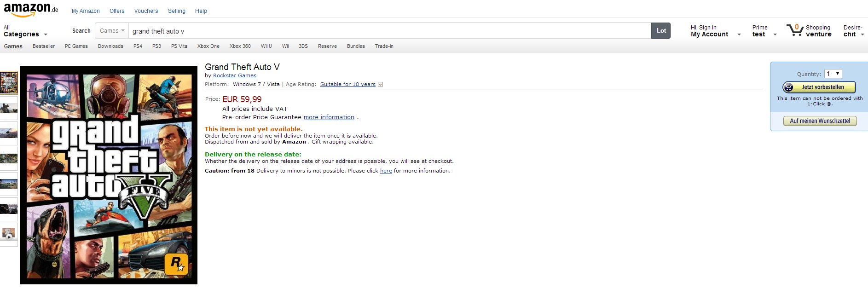Screen dimensions: 868x300
Task: Go to the Xbox One section
Action: click(208, 46)
